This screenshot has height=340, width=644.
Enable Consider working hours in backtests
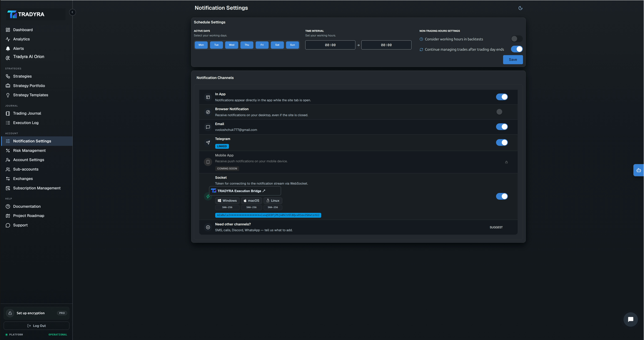(x=517, y=39)
